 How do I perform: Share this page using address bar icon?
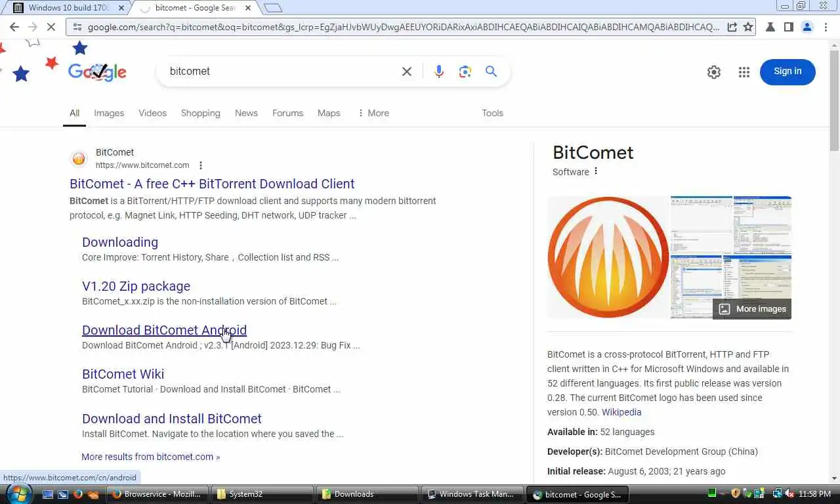[732, 27]
